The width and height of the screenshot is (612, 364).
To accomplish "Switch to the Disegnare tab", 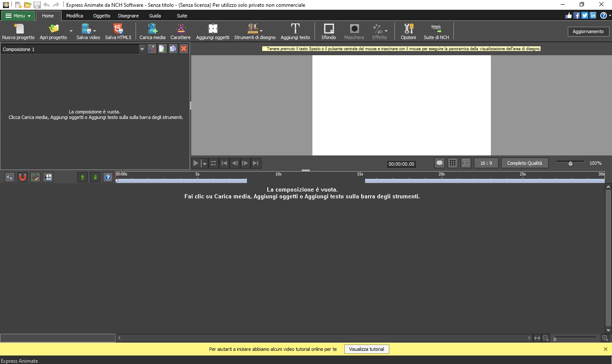I will pyautogui.click(x=128, y=16).
